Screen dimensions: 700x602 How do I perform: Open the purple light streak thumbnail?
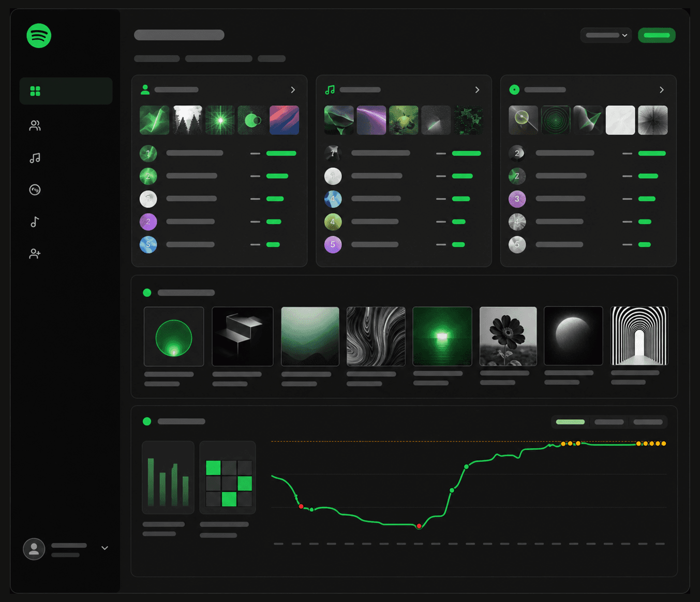pos(371,120)
